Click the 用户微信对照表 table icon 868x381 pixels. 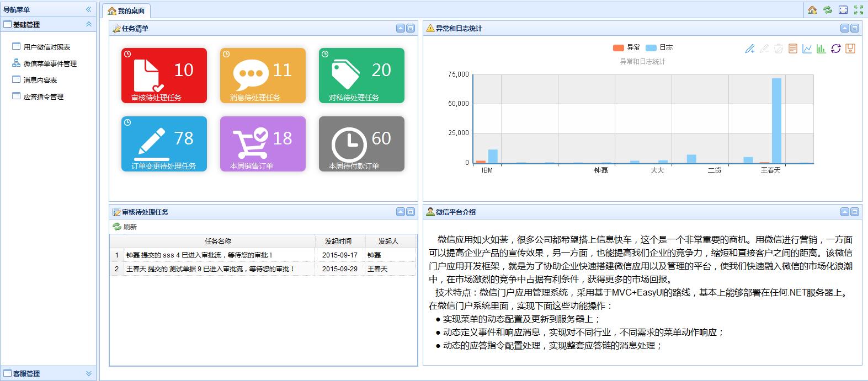click(17, 47)
